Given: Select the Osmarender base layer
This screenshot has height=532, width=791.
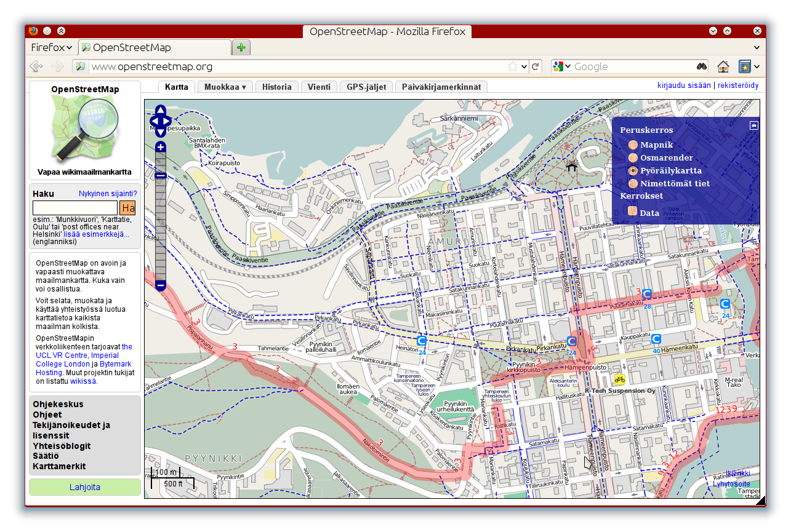Looking at the screenshot, I should point(633,158).
